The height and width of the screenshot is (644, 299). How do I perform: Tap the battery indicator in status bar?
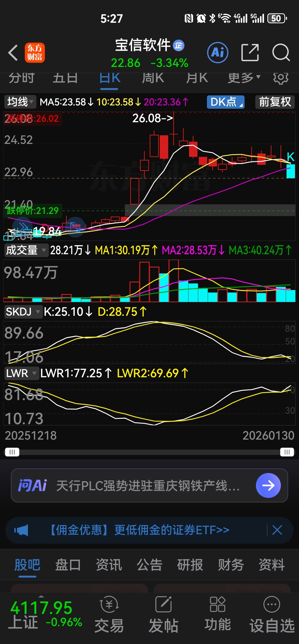(x=277, y=18)
